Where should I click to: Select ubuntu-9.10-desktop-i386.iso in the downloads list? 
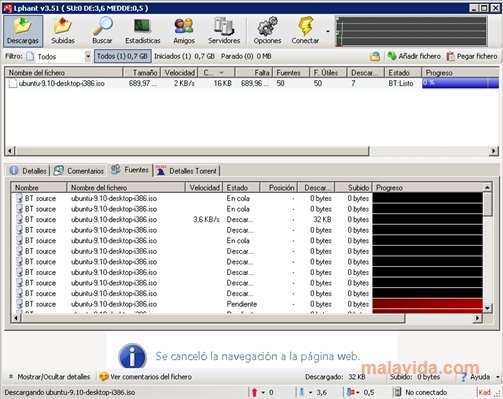coord(62,83)
